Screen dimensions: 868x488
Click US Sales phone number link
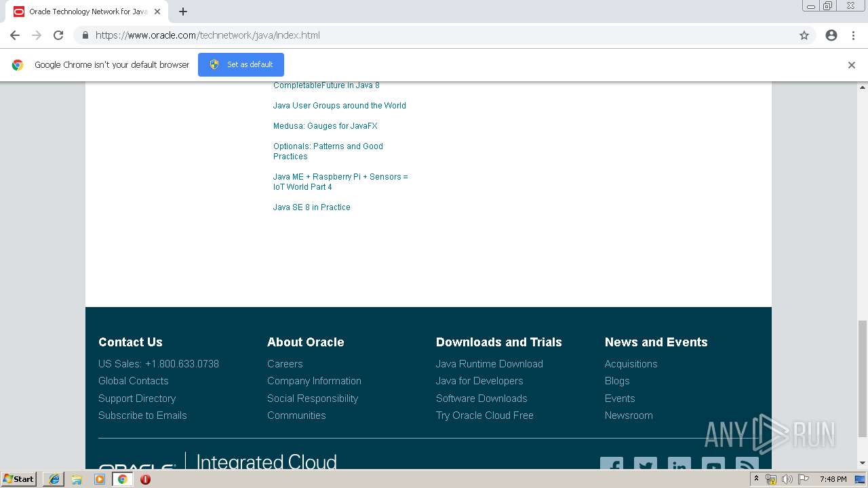click(159, 364)
